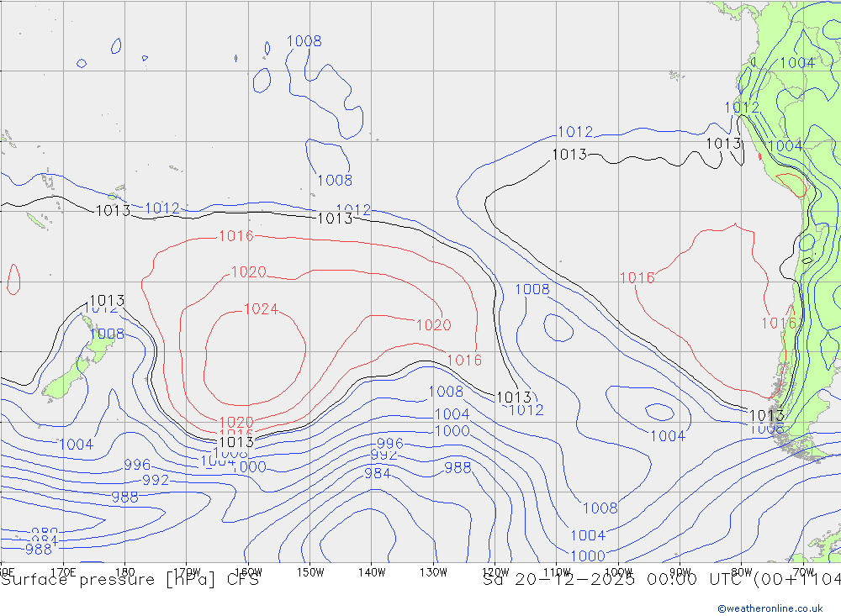Open the ©weatheronline.co.uk credit link
Viewport: 841px width, 616px height.
pyautogui.click(x=770, y=608)
